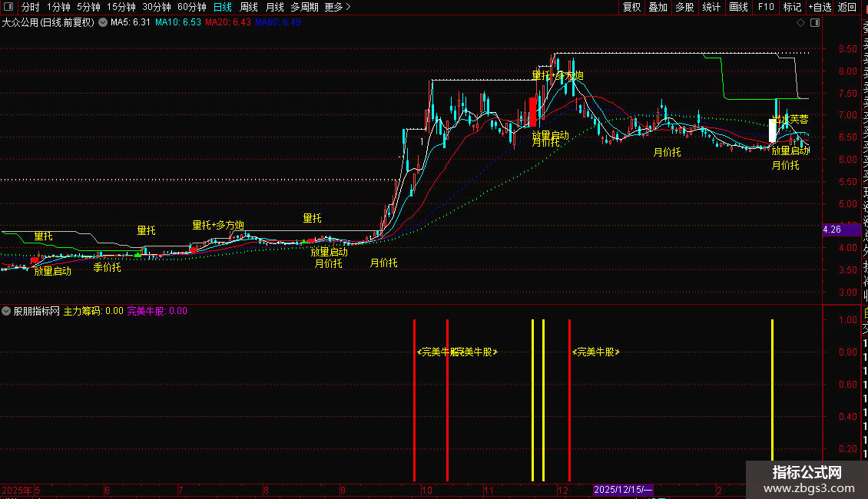The height and width of the screenshot is (499, 868).
Task: Click the diamond marker icon at chart top right
Action: (x=800, y=23)
